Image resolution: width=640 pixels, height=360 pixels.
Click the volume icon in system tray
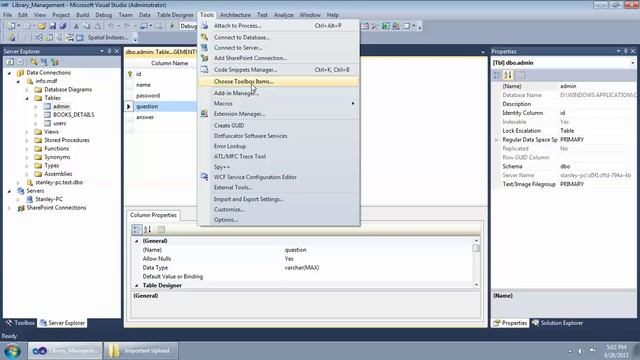click(x=580, y=351)
